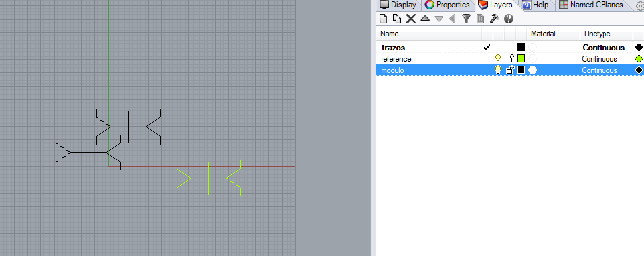Create a new sublayer icon
The width and height of the screenshot is (644, 256).
pyautogui.click(x=397, y=19)
